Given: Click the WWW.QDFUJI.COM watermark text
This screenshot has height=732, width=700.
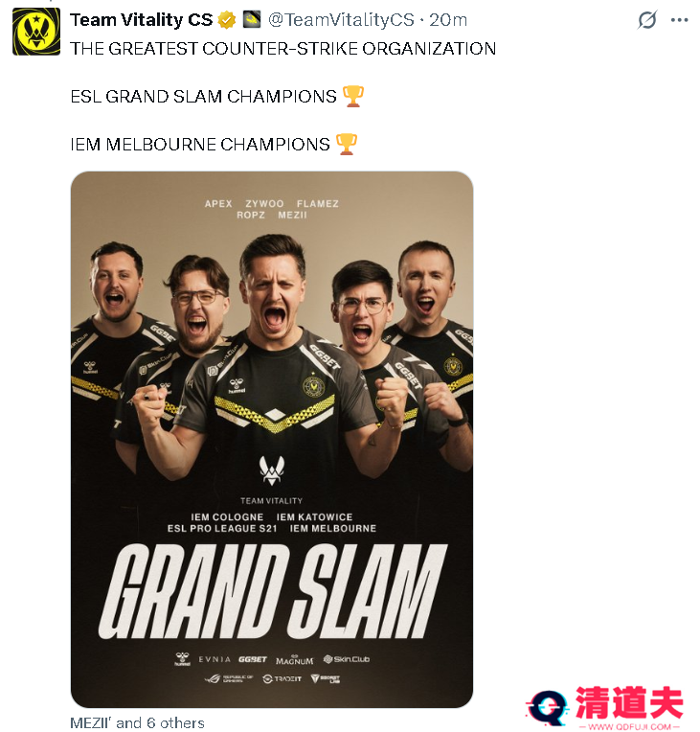Looking at the screenshot, I should click(x=628, y=726).
